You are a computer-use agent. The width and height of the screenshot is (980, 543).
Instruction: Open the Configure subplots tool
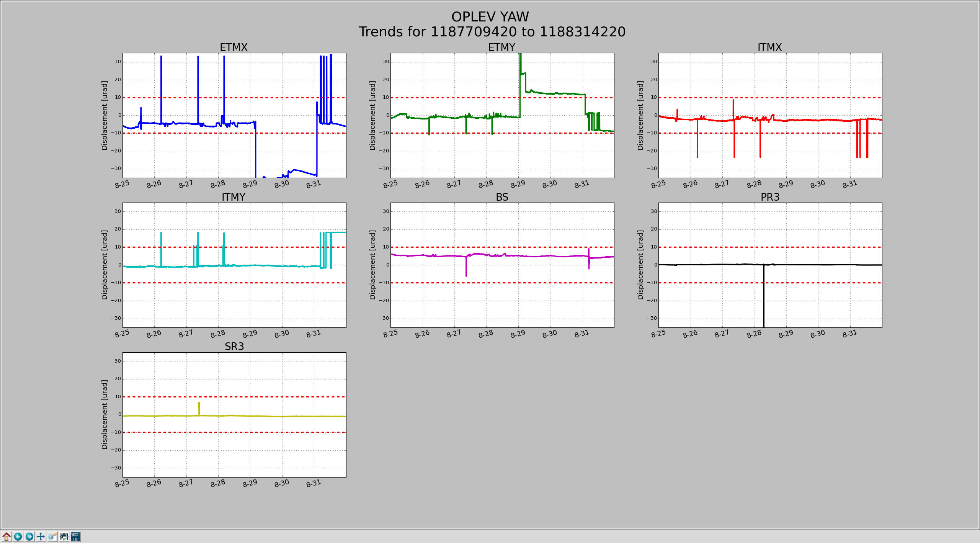click(64, 536)
